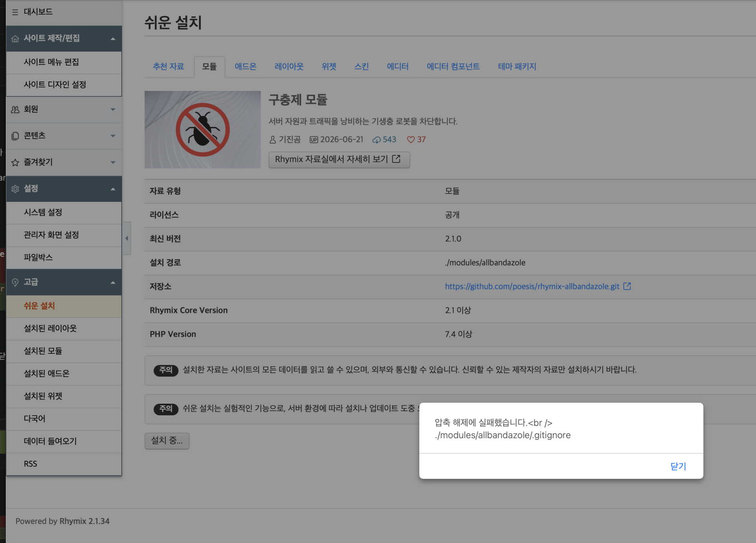Image resolution: width=756 pixels, height=543 pixels.
Task: Click Rhymix 자료실에서 자세히 보기 button
Action: click(x=339, y=159)
